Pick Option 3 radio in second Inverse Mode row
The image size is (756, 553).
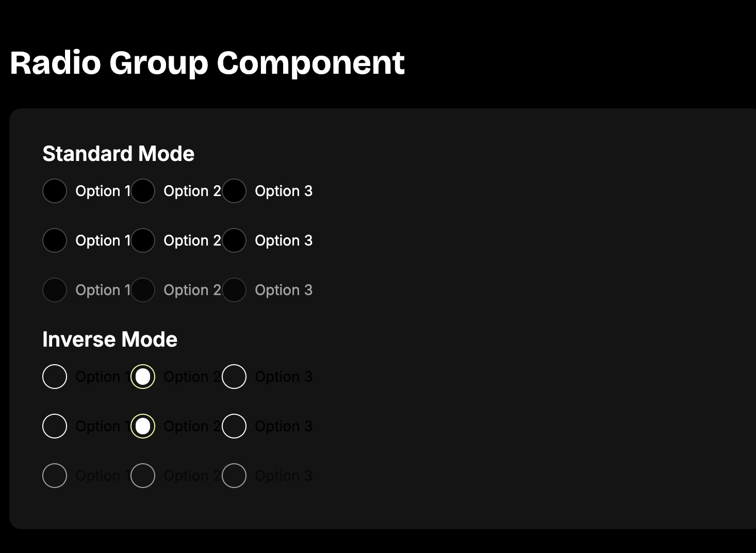pyautogui.click(x=234, y=426)
